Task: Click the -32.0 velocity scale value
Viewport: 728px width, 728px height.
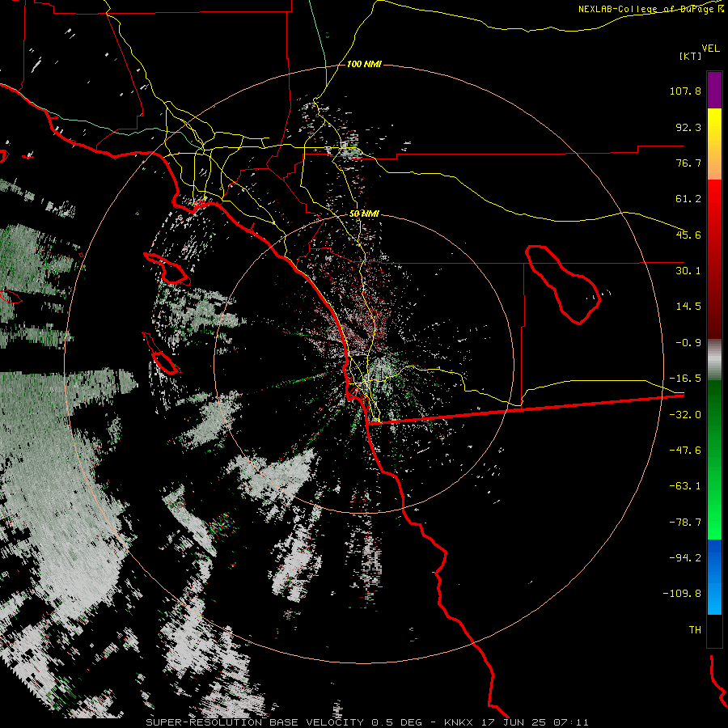Action: 685,415
